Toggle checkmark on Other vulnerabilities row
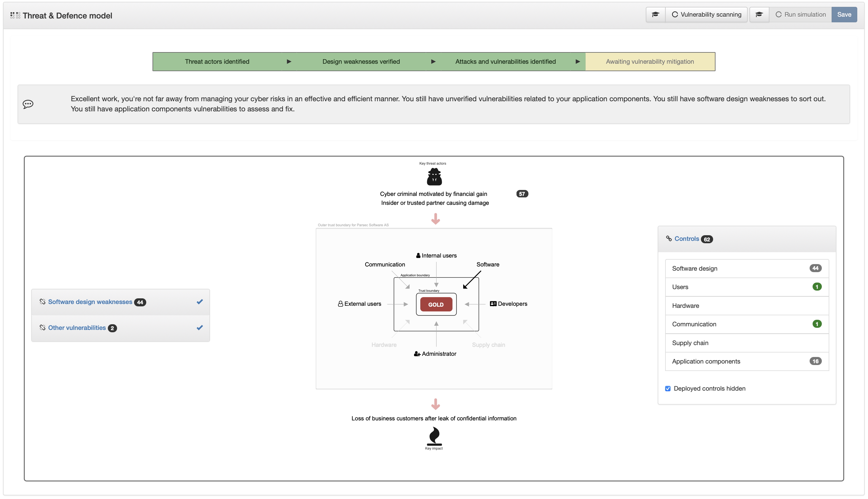This screenshot has width=868, height=499. pyautogui.click(x=200, y=328)
